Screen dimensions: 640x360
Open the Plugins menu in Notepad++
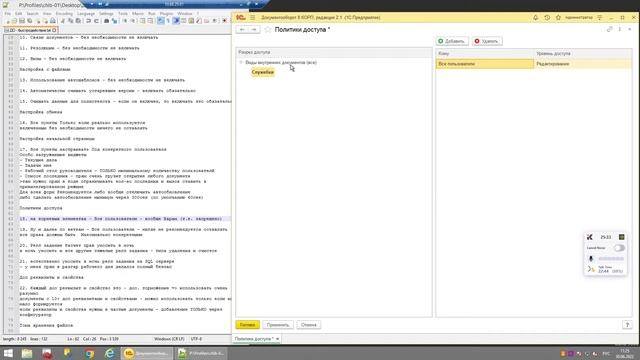(x=166, y=13)
